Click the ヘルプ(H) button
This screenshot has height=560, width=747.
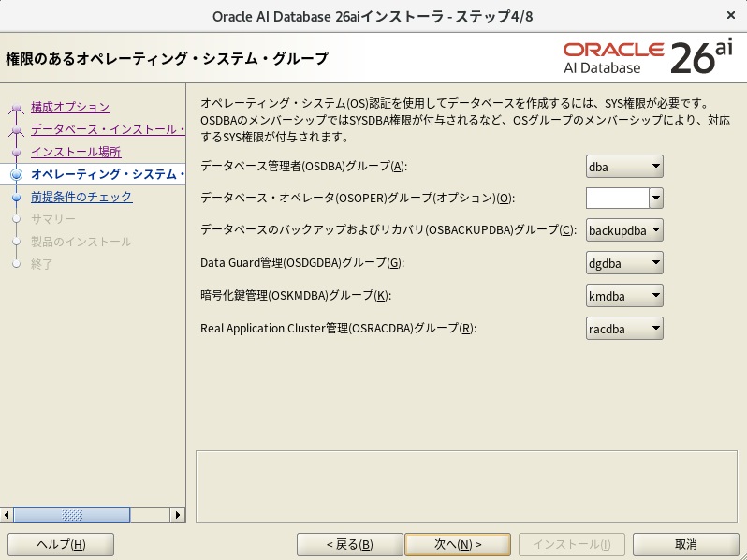pos(61,544)
